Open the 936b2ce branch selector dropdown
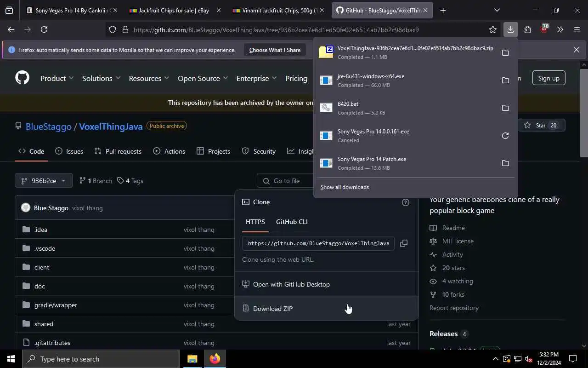The height and width of the screenshot is (368, 588). pos(44,181)
